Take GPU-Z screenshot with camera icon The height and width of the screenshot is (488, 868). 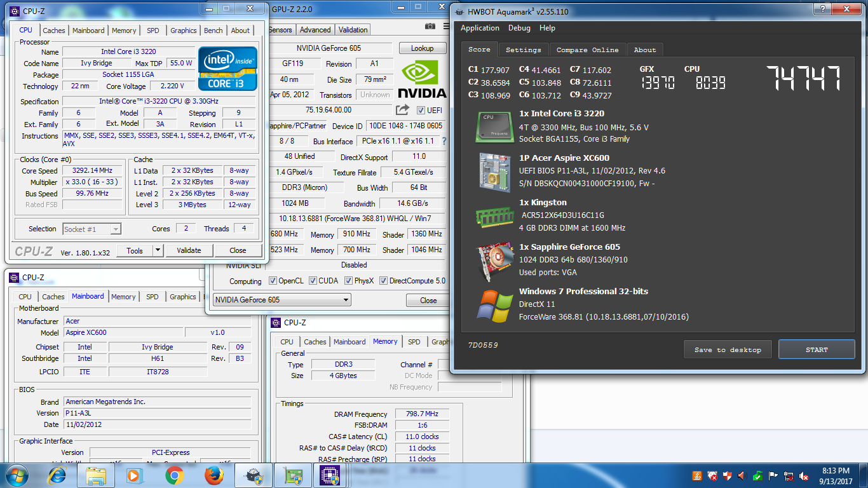click(x=430, y=26)
